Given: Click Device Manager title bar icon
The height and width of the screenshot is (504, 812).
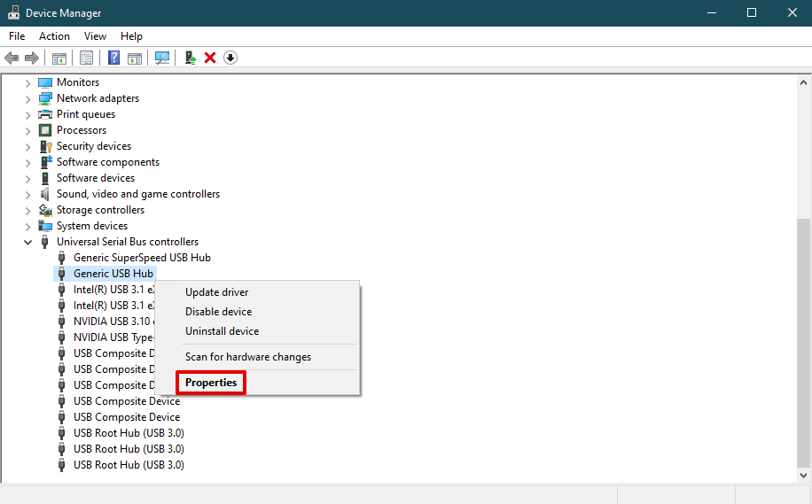Looking at the screenshot, I should 13,13.
